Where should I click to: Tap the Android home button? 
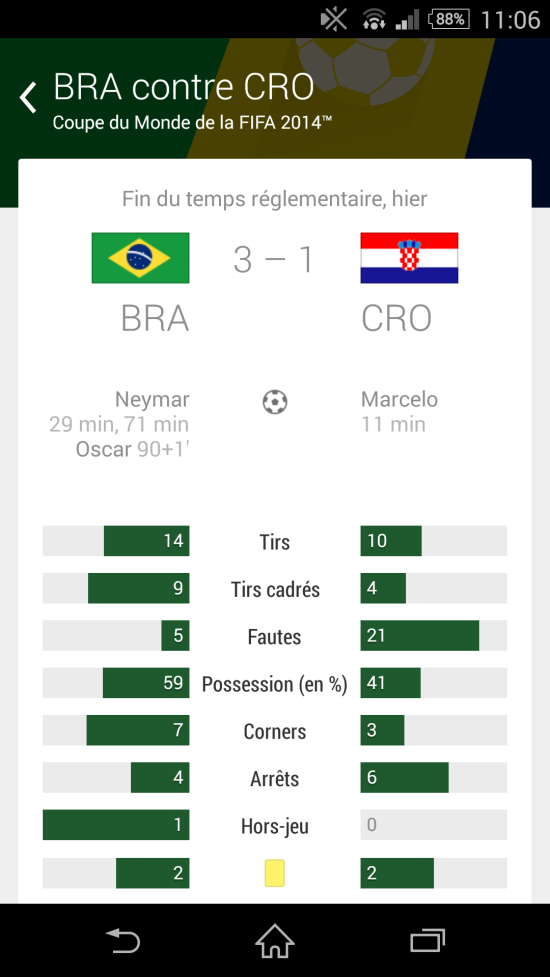click(275, 940)
